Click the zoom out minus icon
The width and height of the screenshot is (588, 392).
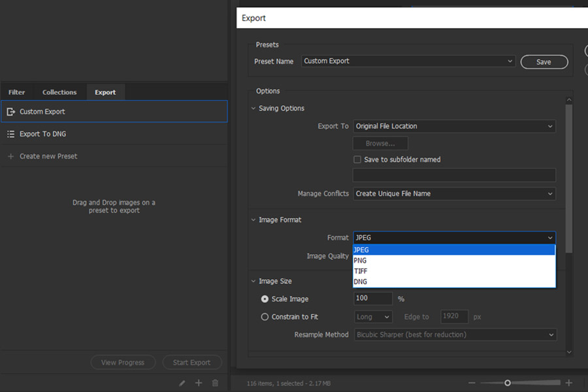472,383
